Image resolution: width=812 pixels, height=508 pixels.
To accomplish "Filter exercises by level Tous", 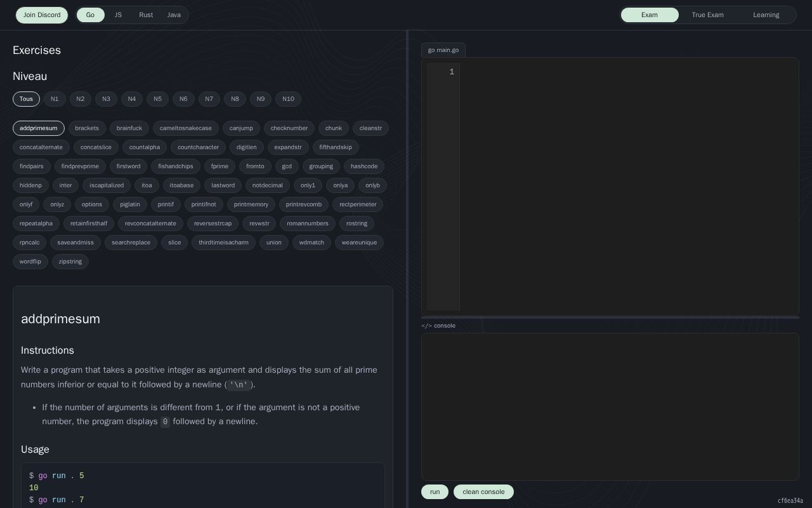I will tap(26, 99).
